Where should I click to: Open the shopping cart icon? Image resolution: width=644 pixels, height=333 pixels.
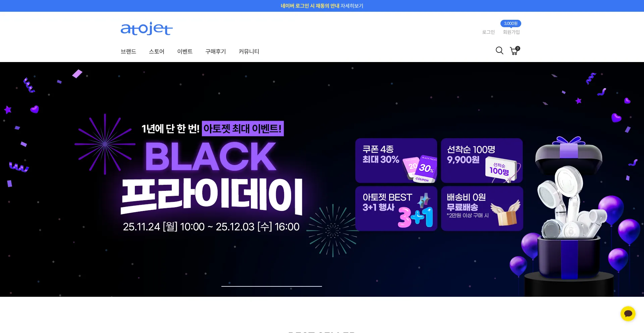click(514, 51)
